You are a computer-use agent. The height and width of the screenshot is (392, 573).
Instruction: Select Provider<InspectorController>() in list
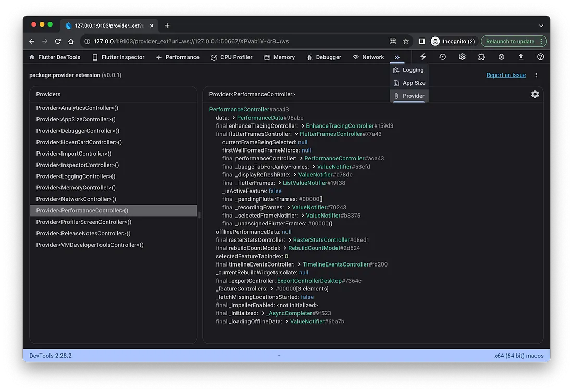click(113, 165)
